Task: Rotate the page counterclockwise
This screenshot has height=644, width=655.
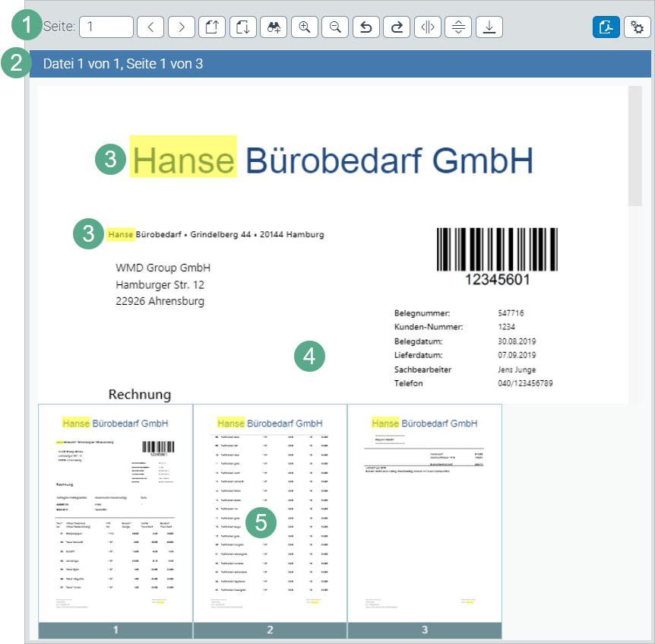Action: click(365, 27)
